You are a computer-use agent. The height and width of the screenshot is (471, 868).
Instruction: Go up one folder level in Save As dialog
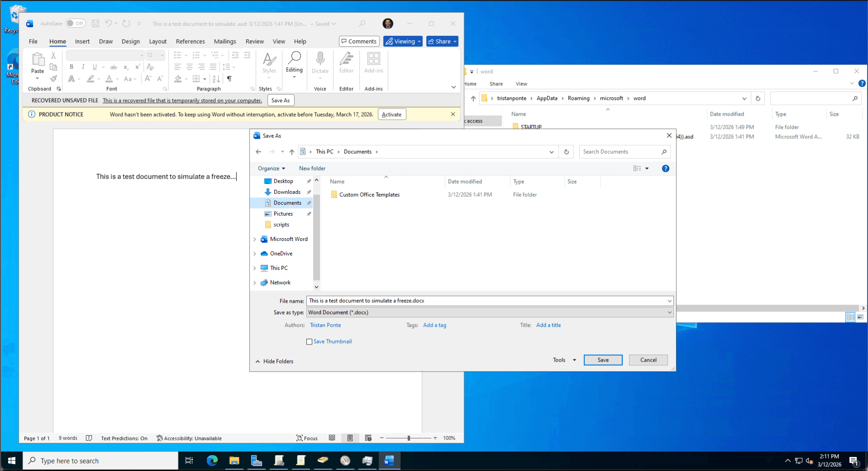click(x=292, y=152)
